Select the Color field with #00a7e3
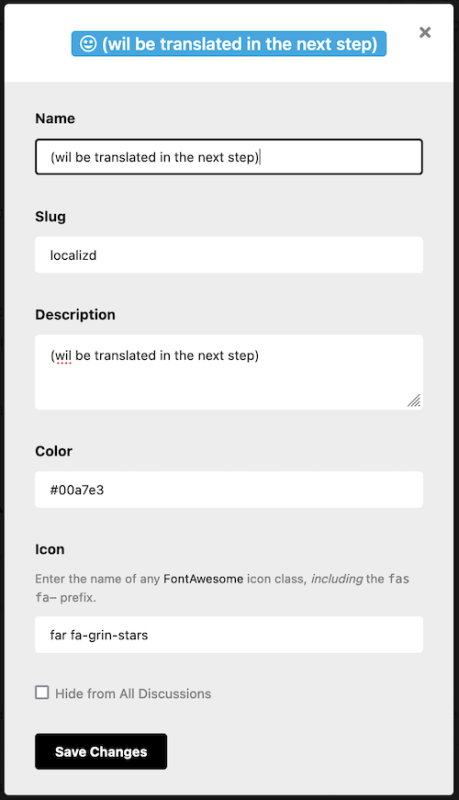Screen dimensions: 459x800 coord(229,489)
